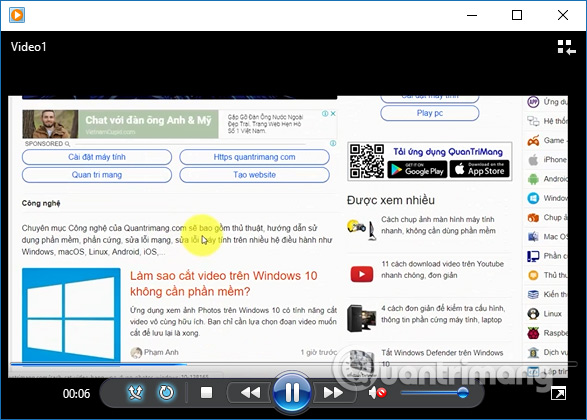Viewport: 587px width, 420px height.
Task: Click the ad info icon beside X
Action: click(325, 113)
